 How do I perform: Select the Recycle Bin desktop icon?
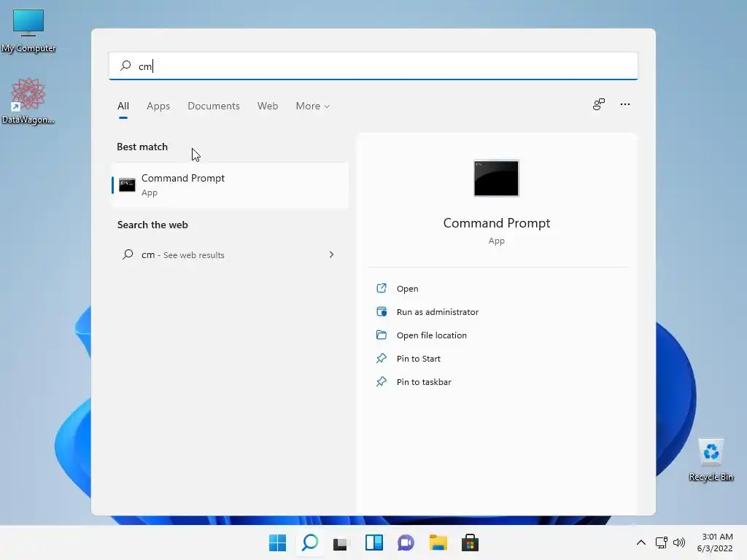[x=711, y=461]
